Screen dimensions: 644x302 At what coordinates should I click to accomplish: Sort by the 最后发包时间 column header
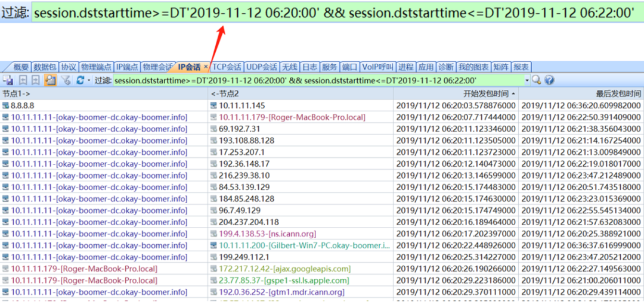[581, 94]
